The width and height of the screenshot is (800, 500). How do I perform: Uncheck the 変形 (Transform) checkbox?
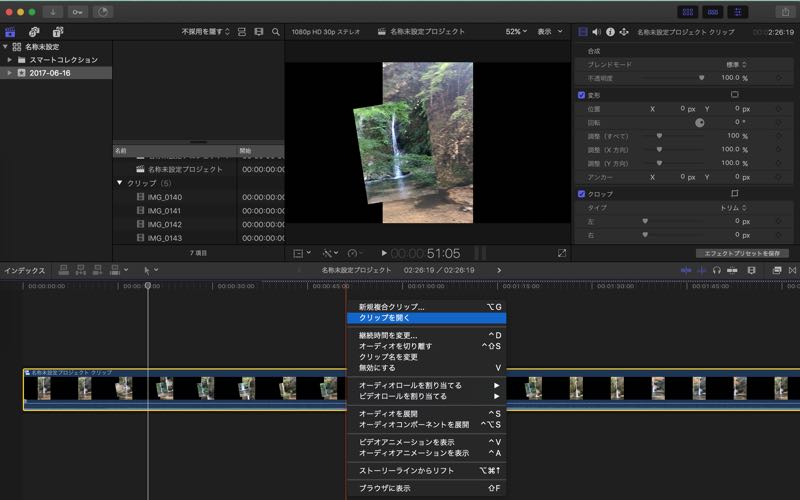[582, 95]
